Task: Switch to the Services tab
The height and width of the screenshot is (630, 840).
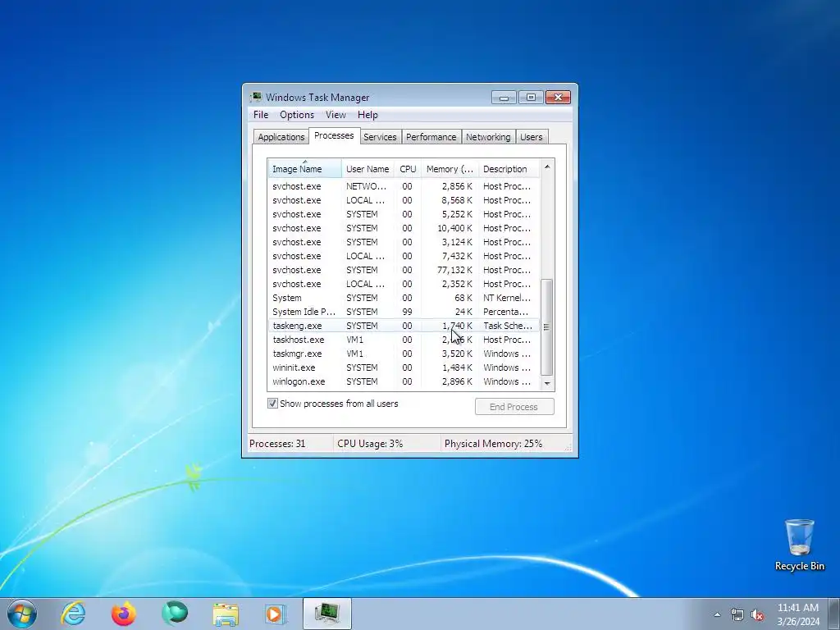Action: [x=380, y=137]
